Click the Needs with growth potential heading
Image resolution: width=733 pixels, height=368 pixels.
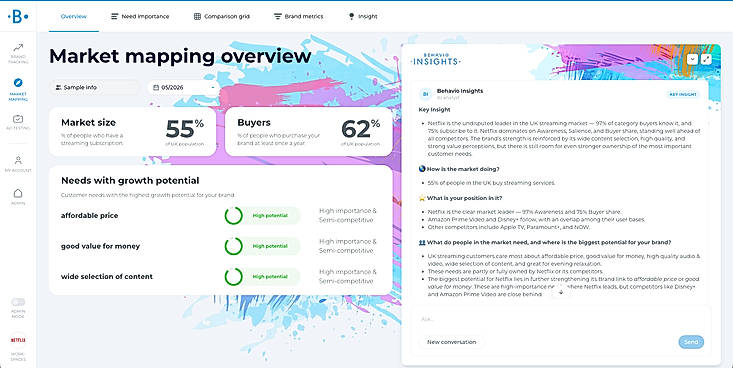pos(130,180)
